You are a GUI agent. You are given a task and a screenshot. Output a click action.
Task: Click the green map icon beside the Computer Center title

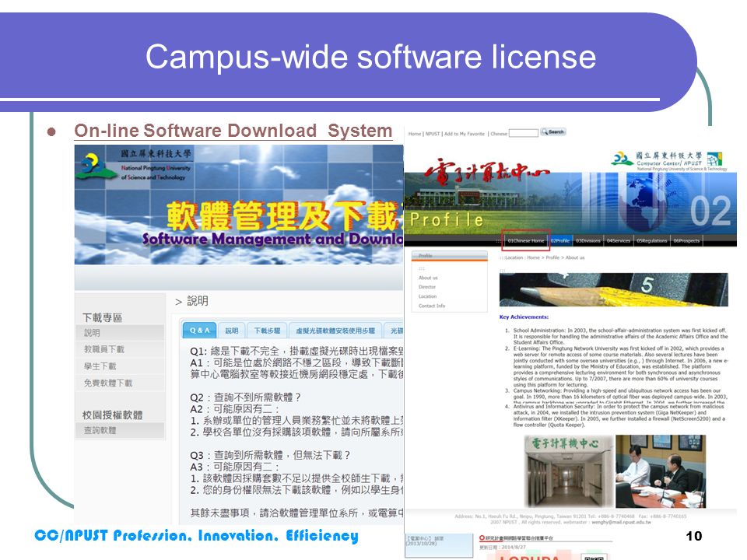click(714, 159)
